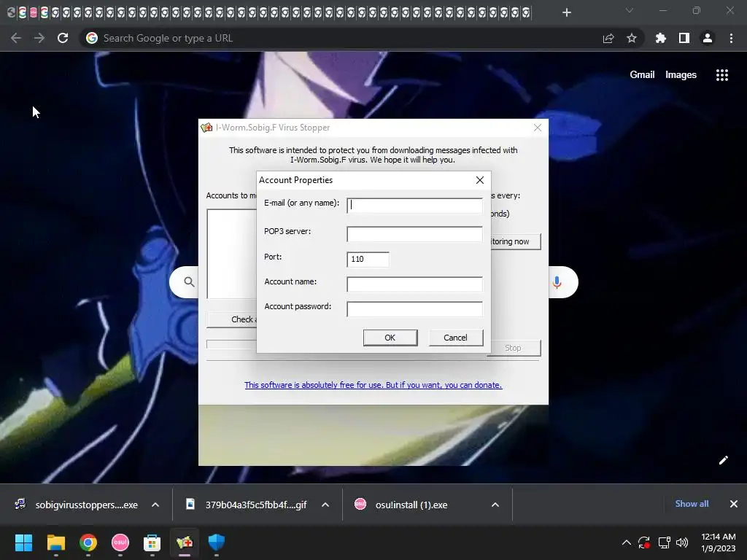The height and width of the screenshot is (560, 747).
Task: Click the volume speaker tray icon
Action: click(x=682, y=542)
